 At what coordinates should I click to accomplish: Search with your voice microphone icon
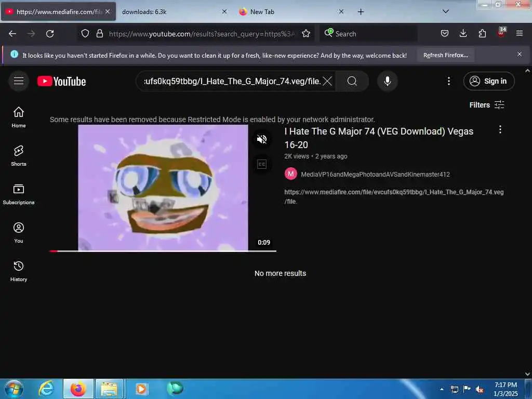click(x=388, y=81)
